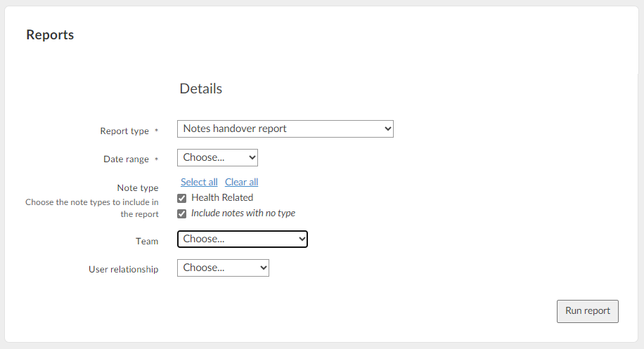
Task: Click the Date range field label
Action: pos(126,159)
